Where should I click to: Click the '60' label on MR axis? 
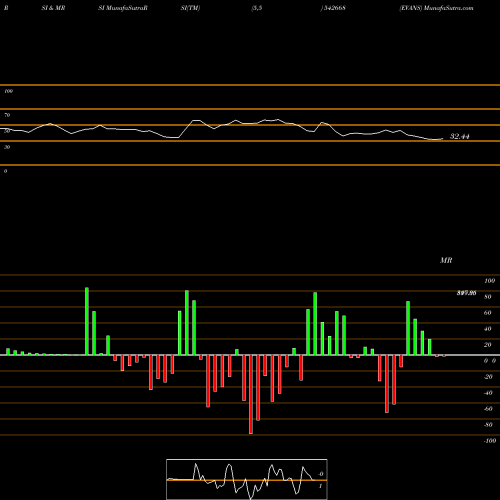point(488,313)
